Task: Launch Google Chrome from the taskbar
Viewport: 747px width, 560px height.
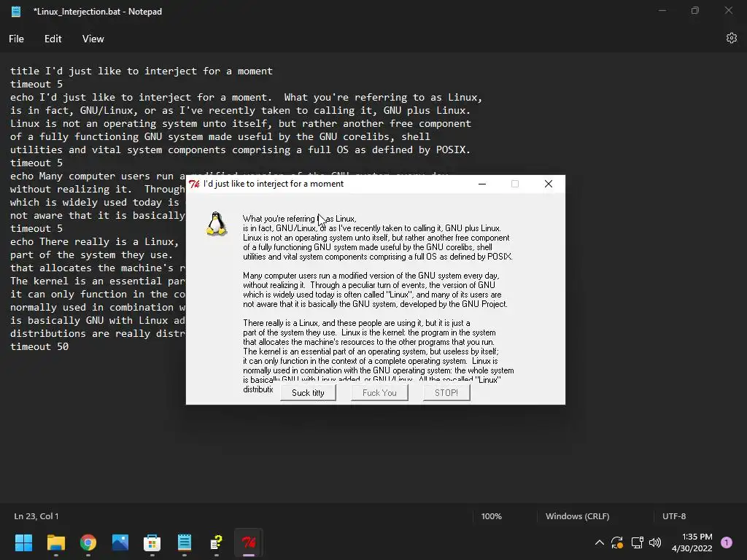Action: 88,542
